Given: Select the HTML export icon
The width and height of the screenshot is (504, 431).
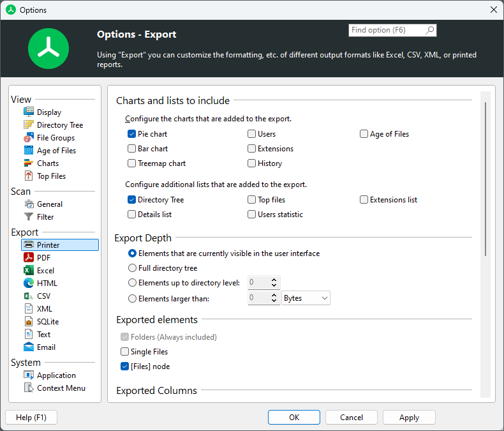Looking at the screenshot, I should tap(29, 284).
